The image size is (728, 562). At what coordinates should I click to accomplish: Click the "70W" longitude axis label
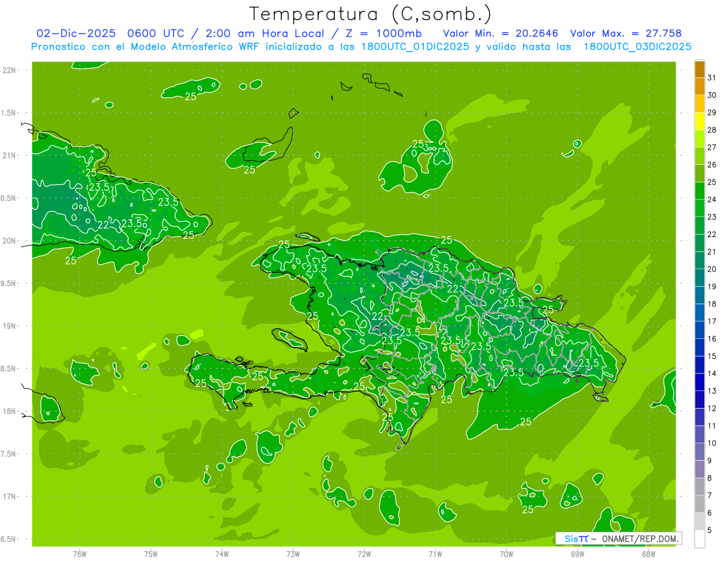507,554
